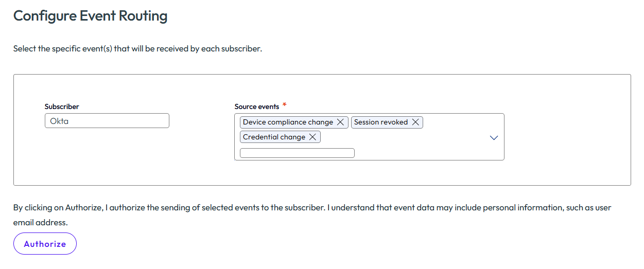Delete the Credential change chip via X
This screenshot has width=644, height=269.
tap(312, 137)
